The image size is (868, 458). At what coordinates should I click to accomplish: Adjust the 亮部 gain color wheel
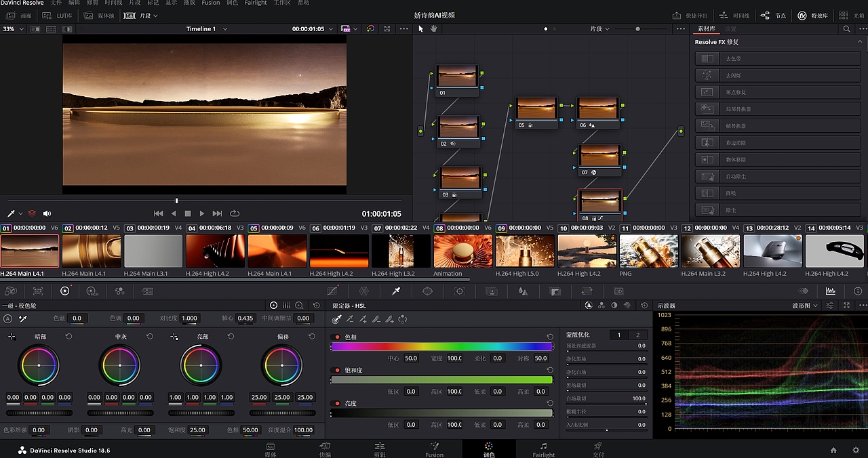click(201, 365)
